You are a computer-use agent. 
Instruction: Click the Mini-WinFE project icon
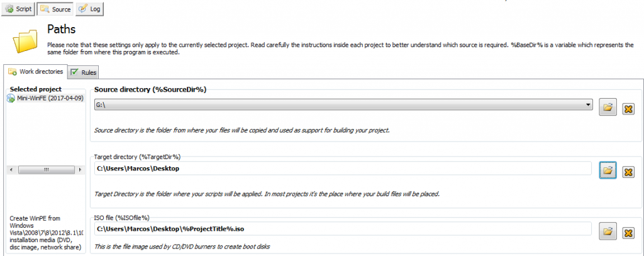pyautogui.click(x=11, y=98)
